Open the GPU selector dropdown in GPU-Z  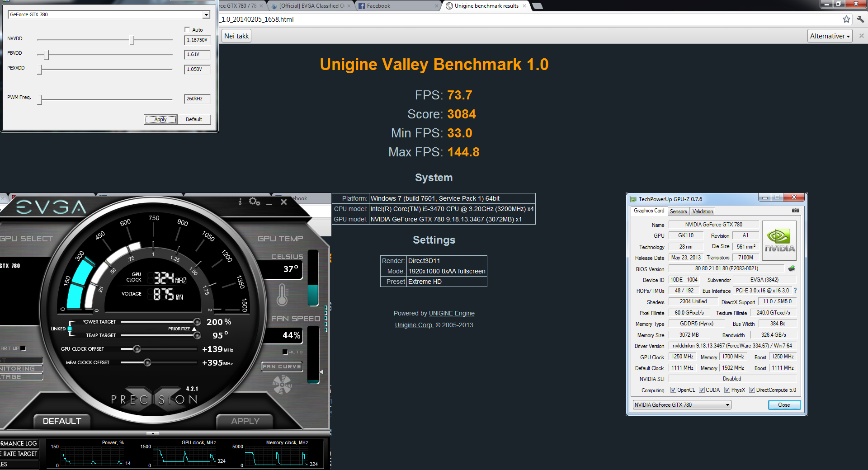(682, 405)
